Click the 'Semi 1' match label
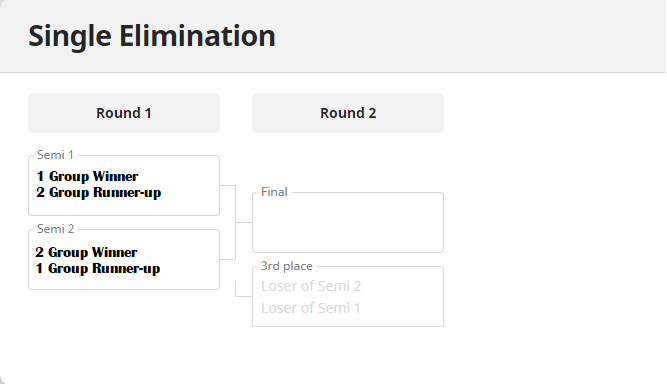This screenshot has height=384, width=667. [55, 155]
